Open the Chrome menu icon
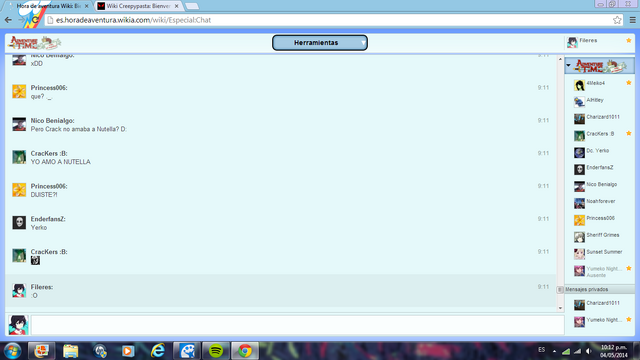Screen dimensions: 640x360 (632, 20)
